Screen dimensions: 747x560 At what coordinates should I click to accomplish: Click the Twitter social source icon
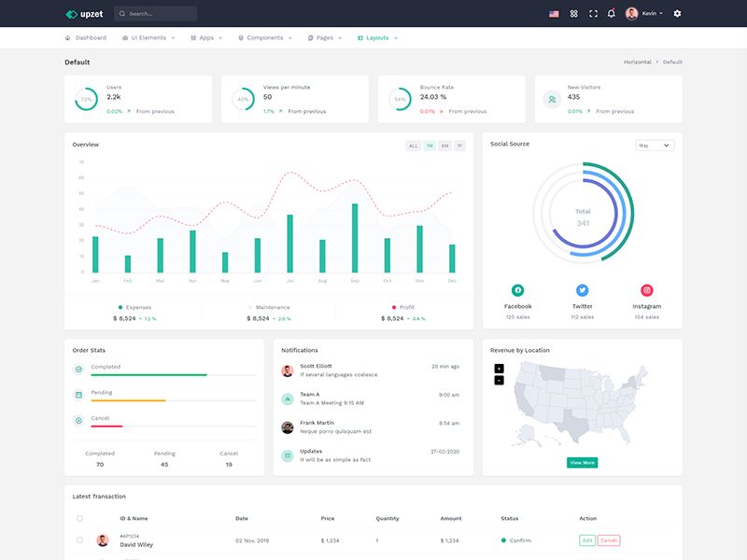tap(582, 290)
